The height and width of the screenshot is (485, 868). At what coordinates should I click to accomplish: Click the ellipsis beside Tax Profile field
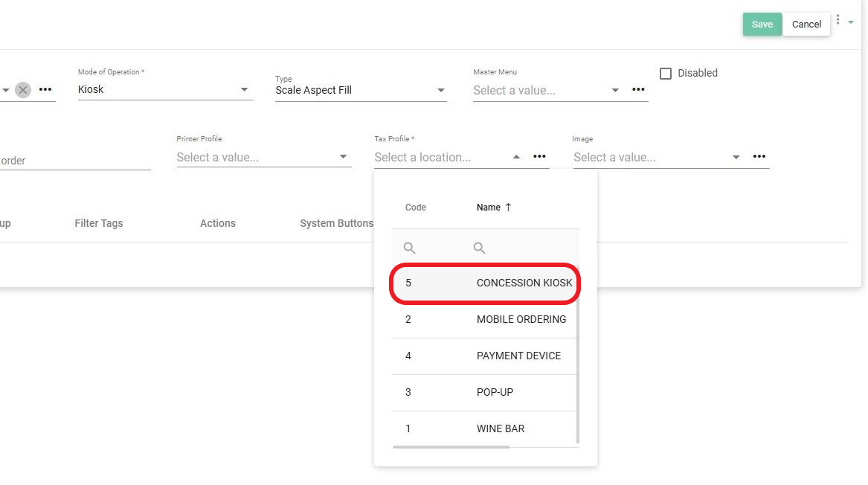[539, 157]
